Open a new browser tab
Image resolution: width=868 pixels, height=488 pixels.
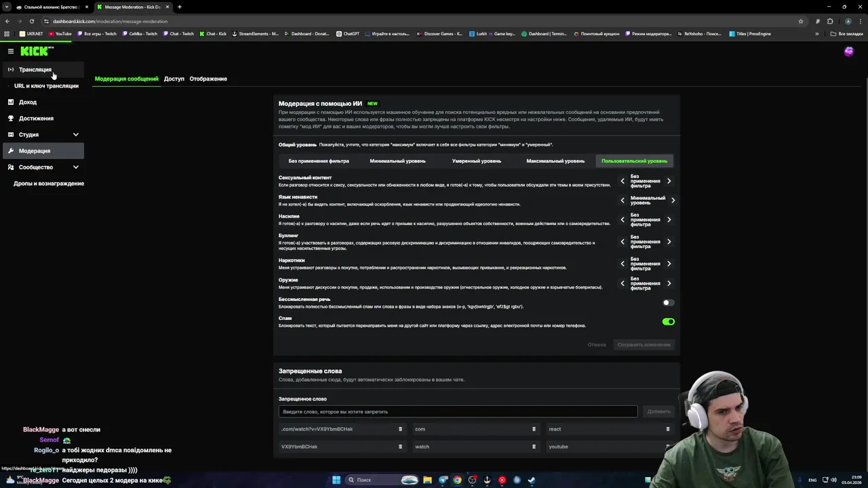[x=180, y=7]
